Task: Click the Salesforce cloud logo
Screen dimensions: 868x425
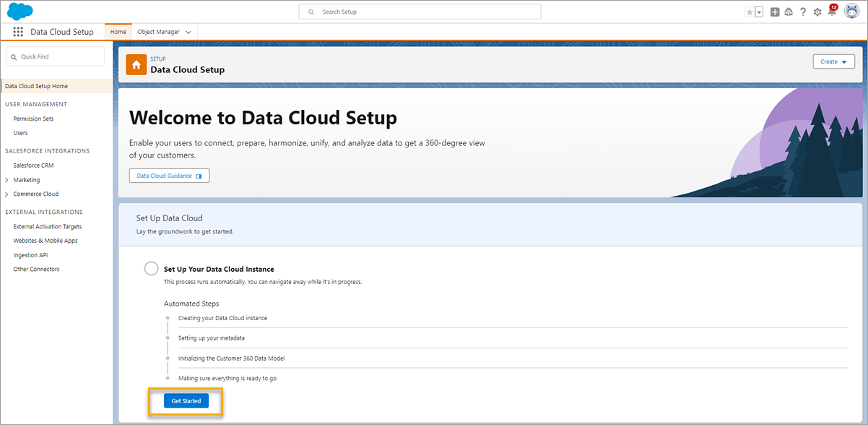Action: [x=19, y=11]
